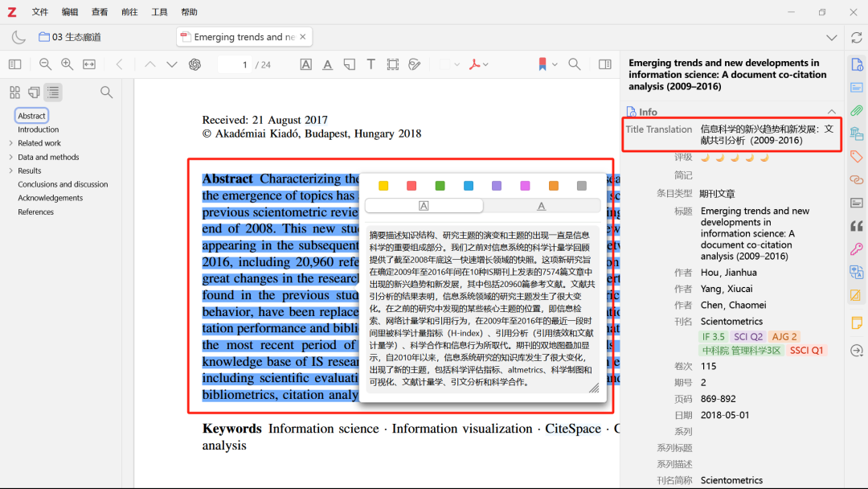Zoom out the PDF view
This screenshot has height=489, width=868.
point(46,64)
